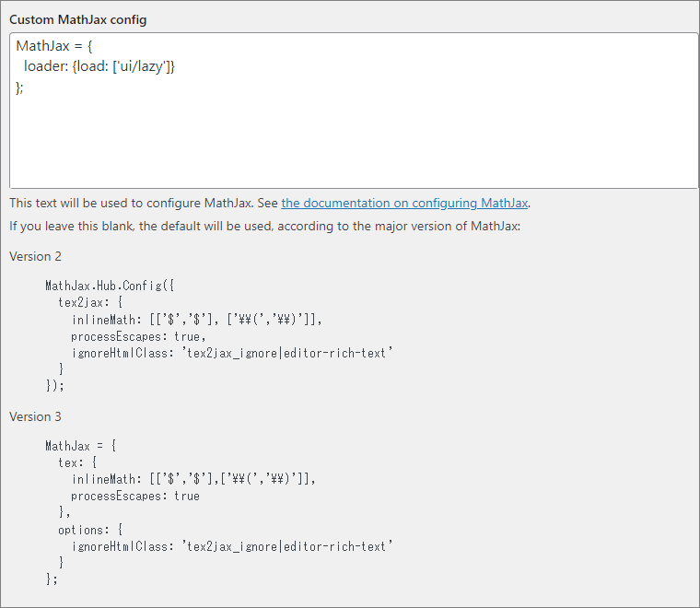The image size is (700, 608).
Task: Click the "options: {" code line
Action: point(89,530)
